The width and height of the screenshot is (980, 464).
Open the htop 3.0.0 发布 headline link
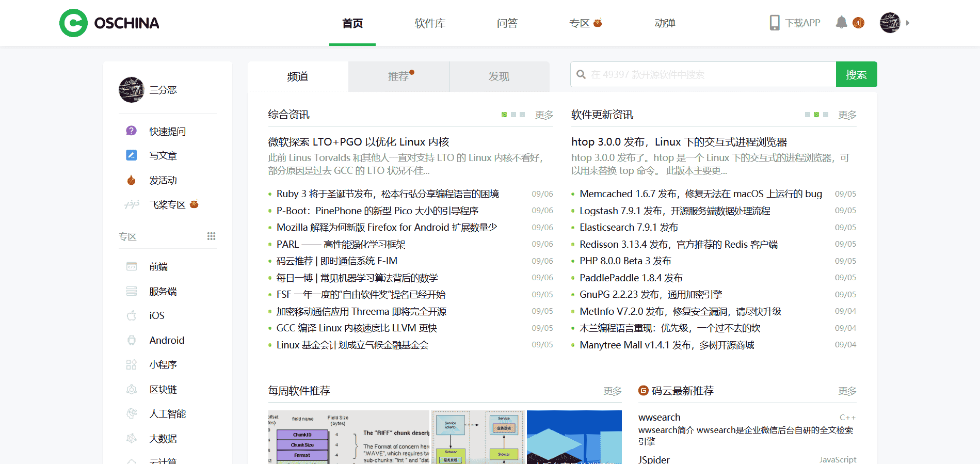pos(679,142)
